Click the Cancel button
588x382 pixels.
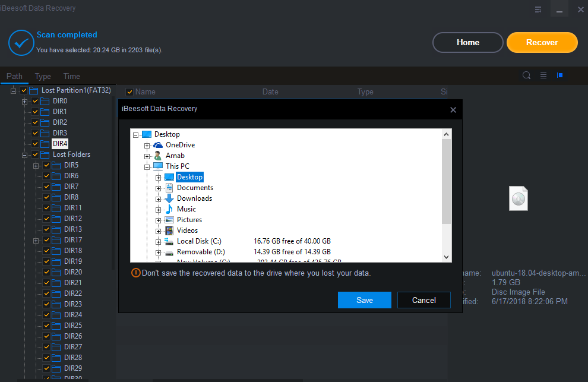coord(423,300)
